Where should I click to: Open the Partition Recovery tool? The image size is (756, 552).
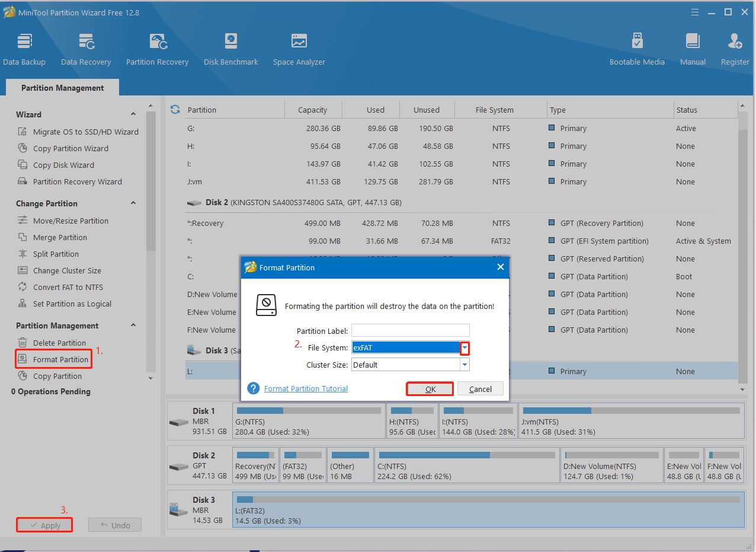pyautogui.click(x=157, y=49)
